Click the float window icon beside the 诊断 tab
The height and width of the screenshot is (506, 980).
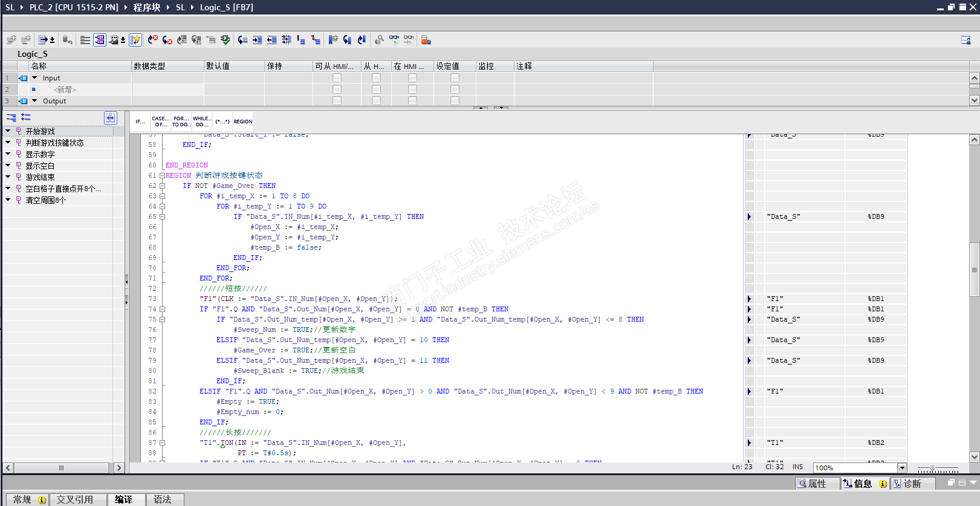point(951,482)
